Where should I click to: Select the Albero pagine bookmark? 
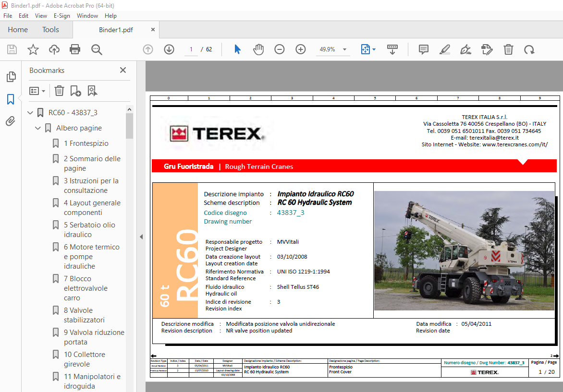click(x=79, y=128)
